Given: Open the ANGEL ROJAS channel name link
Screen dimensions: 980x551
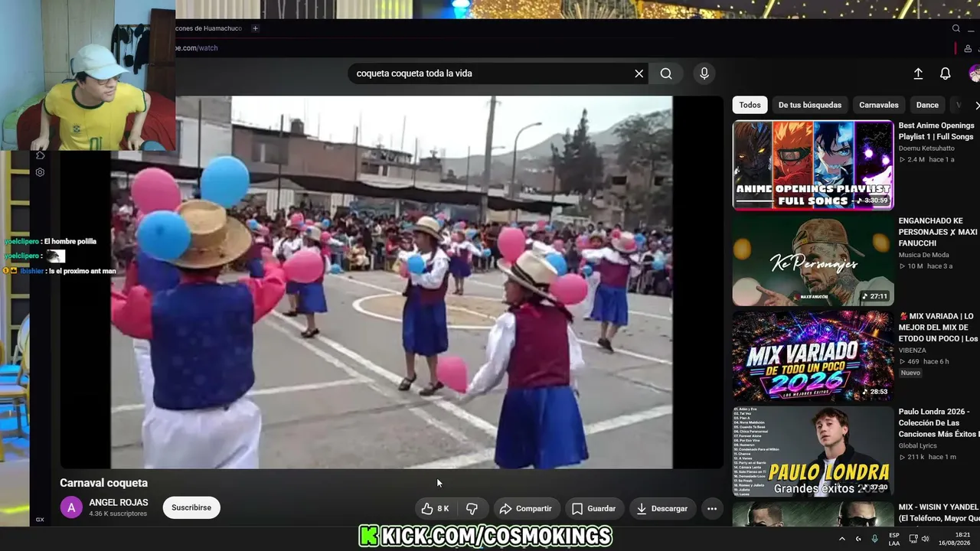Looking at the screenshot, I should point(119,503).
